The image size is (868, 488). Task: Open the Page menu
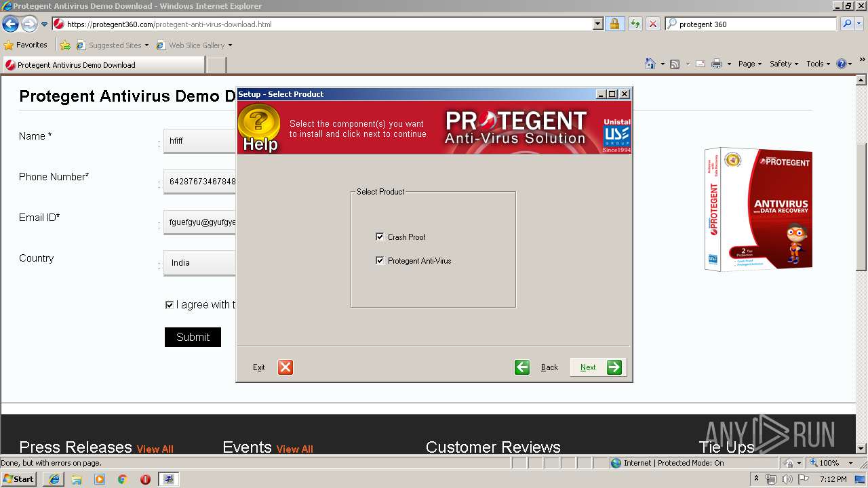coord(750,64)
